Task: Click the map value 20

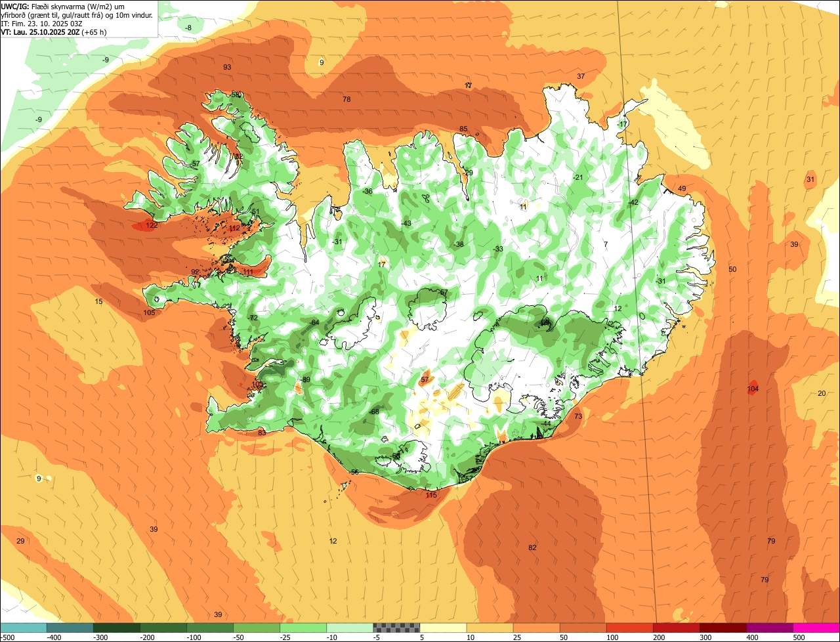Action: click(x=822, y=393)
